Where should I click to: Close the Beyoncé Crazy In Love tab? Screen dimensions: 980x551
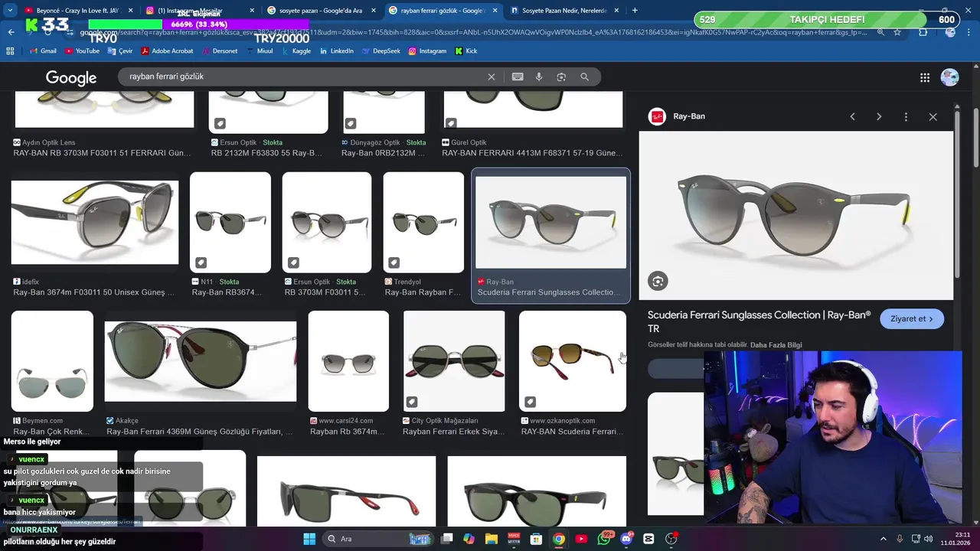tap(129, 10)
